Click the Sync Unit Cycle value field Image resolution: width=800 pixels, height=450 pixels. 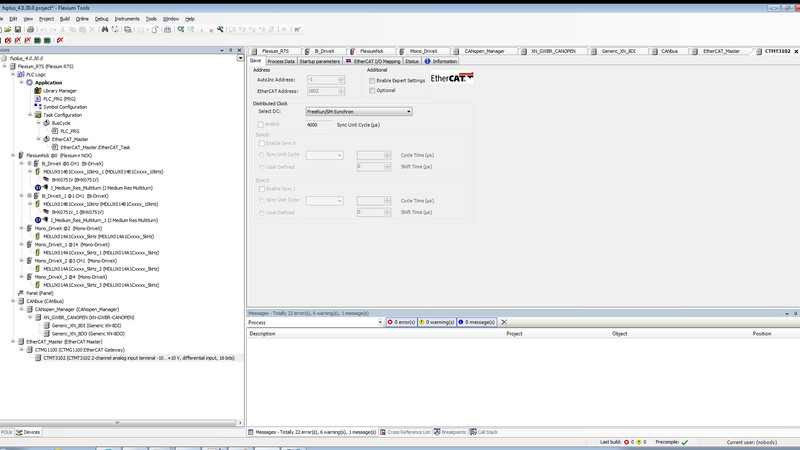[320, 124]
